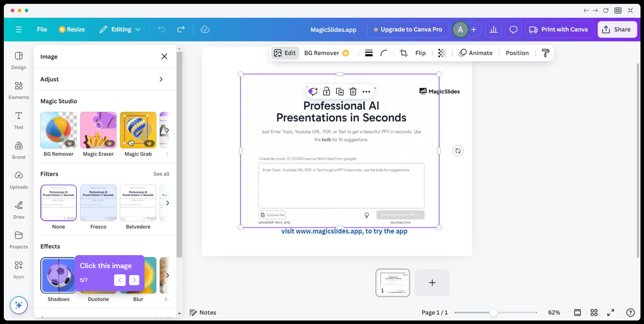This screenshot has width=644, height=324.
Task: Click the Resize option
Action: (x=72, y=29)
